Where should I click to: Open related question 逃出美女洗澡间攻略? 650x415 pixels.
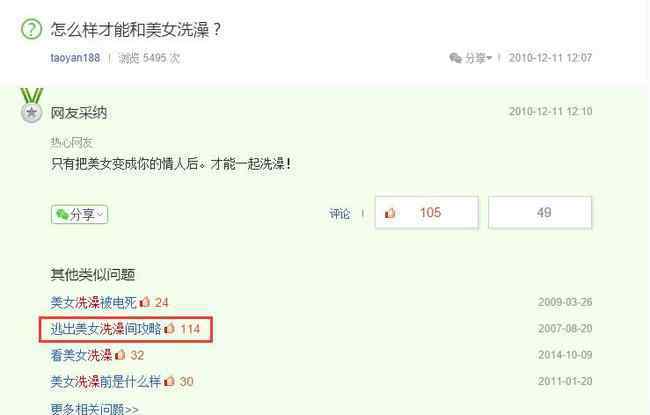(x=106, y=329)
